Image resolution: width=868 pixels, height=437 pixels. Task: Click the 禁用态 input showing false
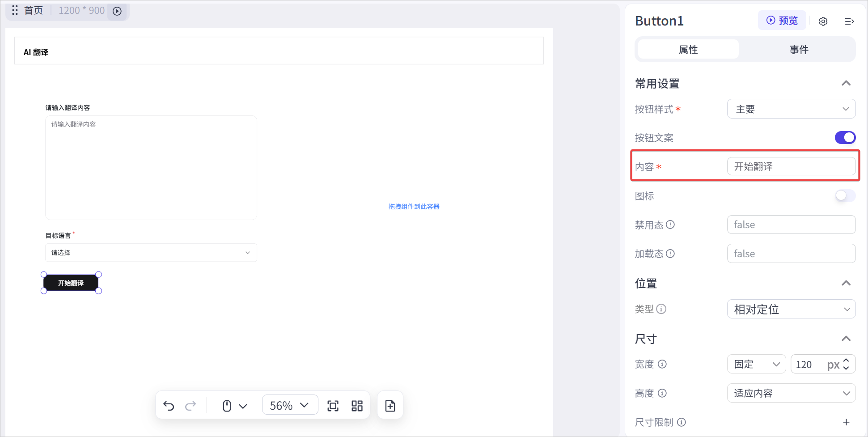[x=791, y=225]
